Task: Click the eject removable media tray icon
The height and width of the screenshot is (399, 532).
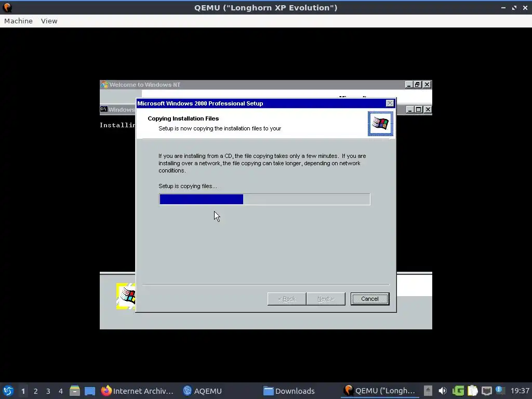Action: 428,391
